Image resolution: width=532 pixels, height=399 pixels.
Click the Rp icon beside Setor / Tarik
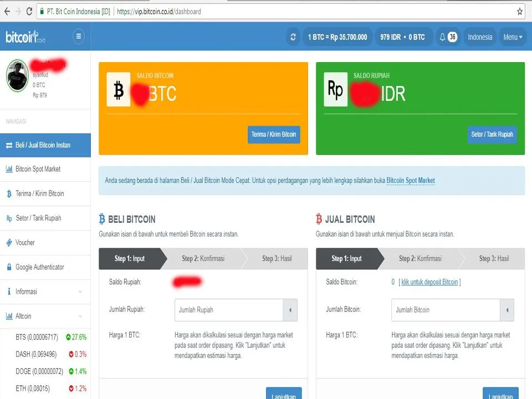click(x=9, y=218)
